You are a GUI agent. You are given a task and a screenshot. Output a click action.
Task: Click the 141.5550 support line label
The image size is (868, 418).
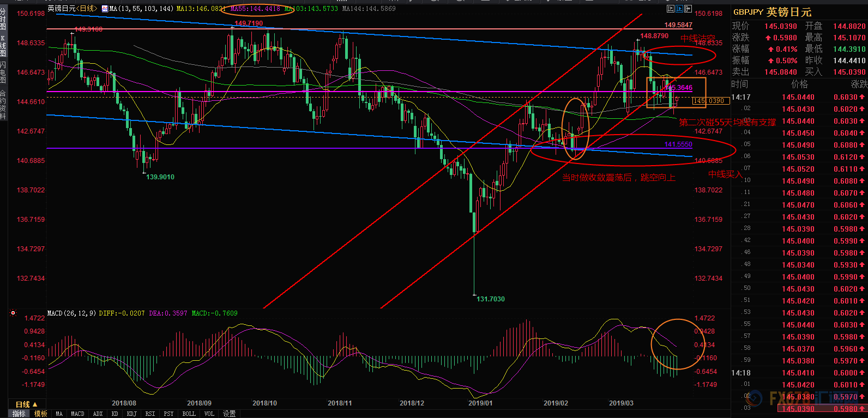click(678, 144)
